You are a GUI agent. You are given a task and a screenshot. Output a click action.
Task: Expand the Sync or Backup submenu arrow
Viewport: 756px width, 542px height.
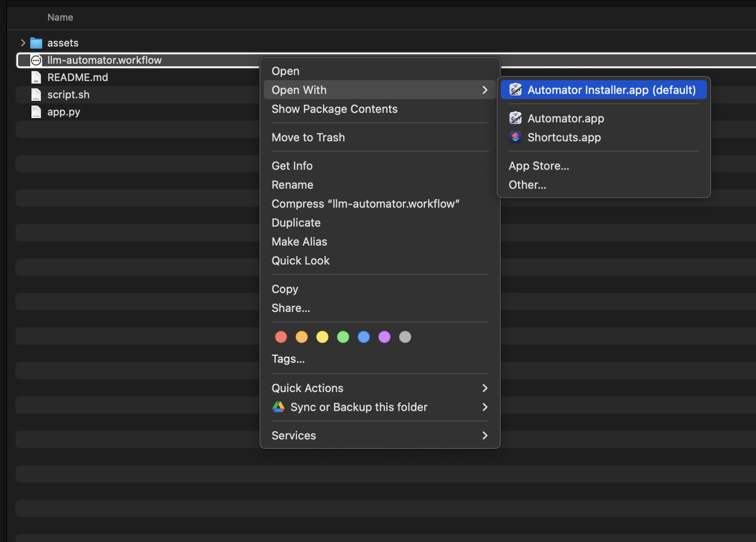(x=485, y=407)
